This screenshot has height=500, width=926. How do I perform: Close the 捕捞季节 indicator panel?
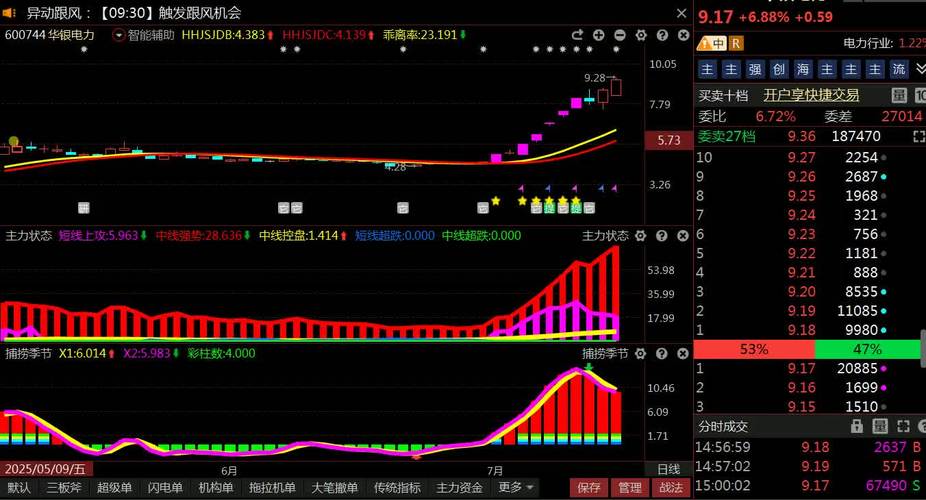(x=682, y=354)
